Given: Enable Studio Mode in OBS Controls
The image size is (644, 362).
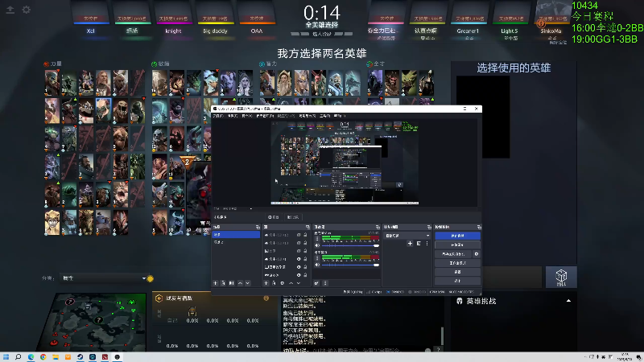Looking at the screenshot, I should click(458, 263).
